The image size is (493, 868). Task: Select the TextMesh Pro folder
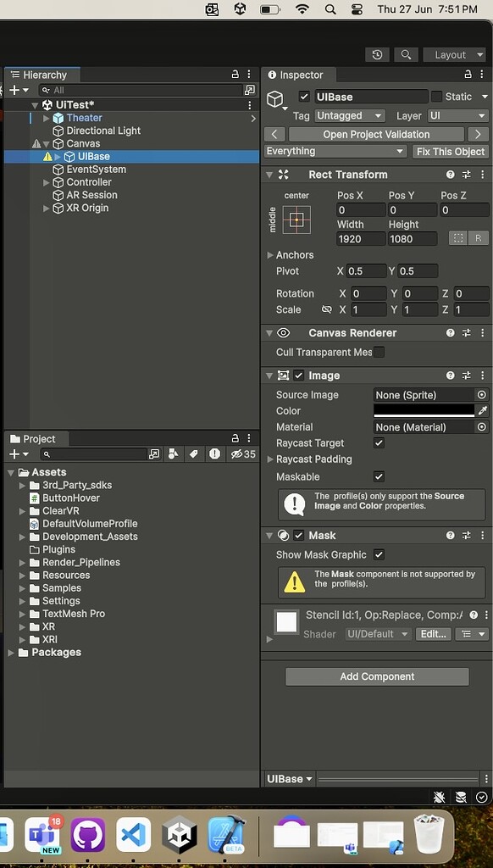[73, 613]
